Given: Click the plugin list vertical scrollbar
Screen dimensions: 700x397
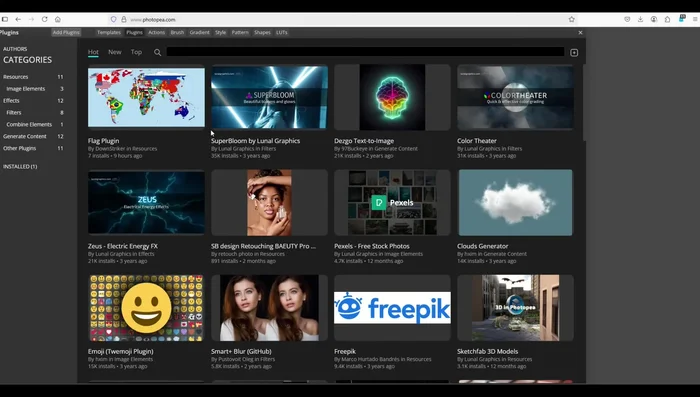Looking at the screenshot, I should [583, 103].
